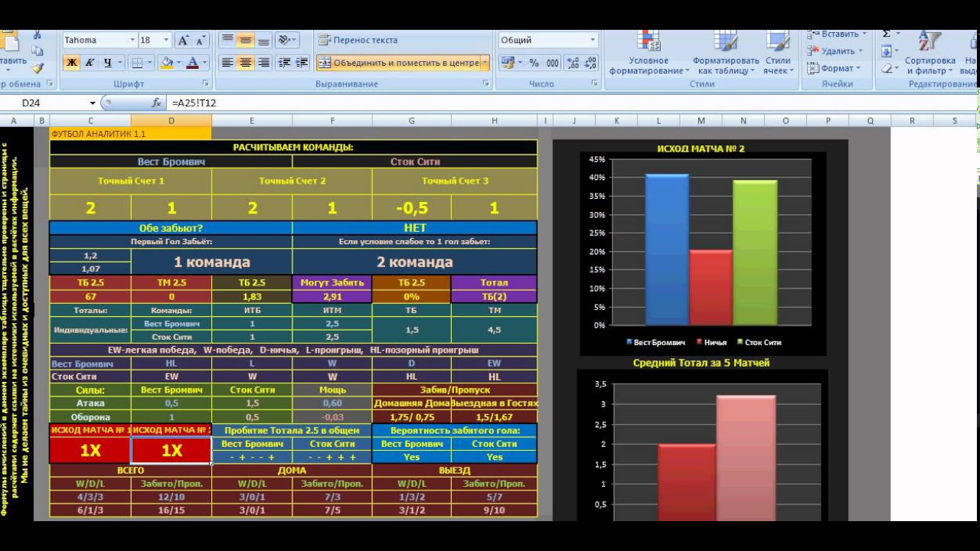Click the cell borders icon
The width and height of the screenshot is (980, 551).
pyautogui.click(x=137, y=63)
